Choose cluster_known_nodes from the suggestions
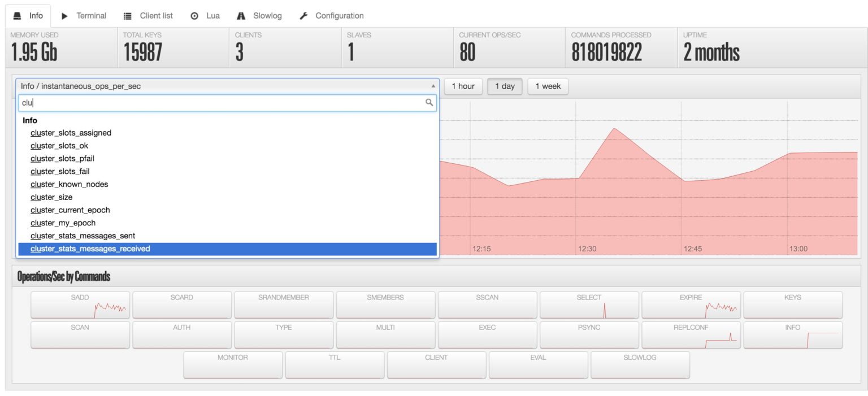Viewport: 868px width, 396px height. pyautogui.click(x=70, y=184)
